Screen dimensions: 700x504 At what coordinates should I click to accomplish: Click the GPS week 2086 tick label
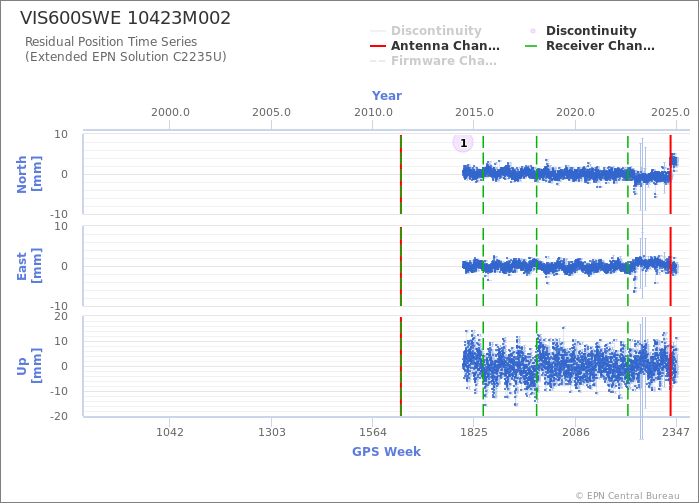tap(575, 432)
